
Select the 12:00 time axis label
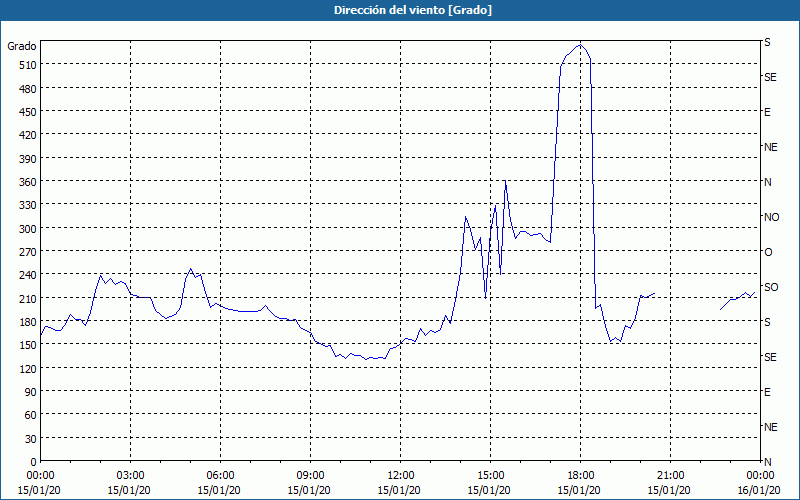click(401, 476)
